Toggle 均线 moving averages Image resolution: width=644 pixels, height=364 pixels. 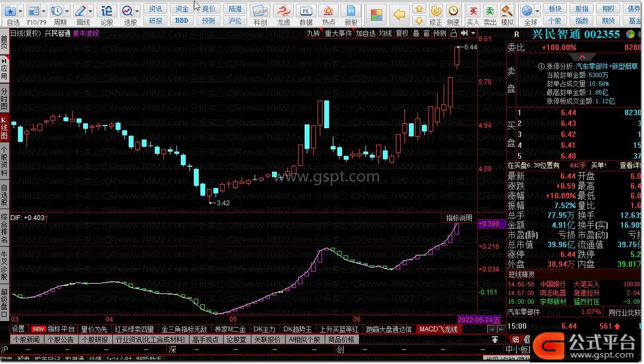[x=385, y=33]
